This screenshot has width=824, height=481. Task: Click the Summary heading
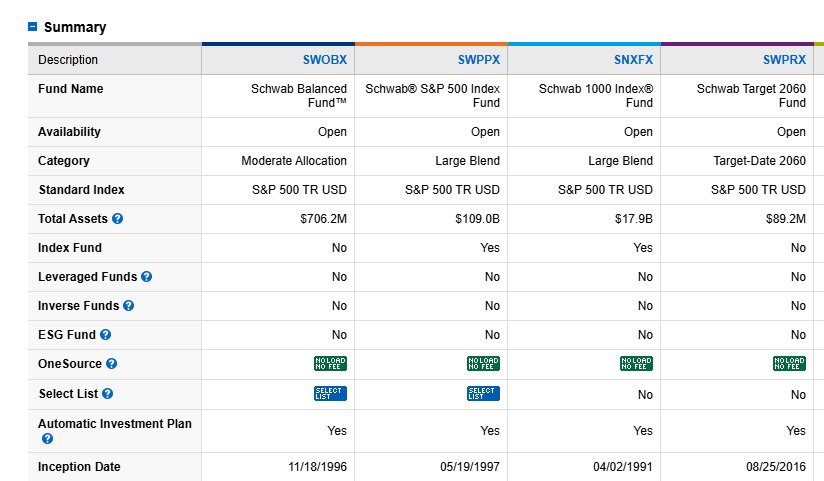75,27
